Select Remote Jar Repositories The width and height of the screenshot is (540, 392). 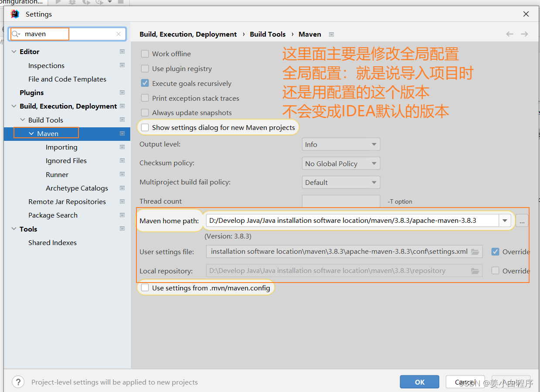tap(67, 201)
